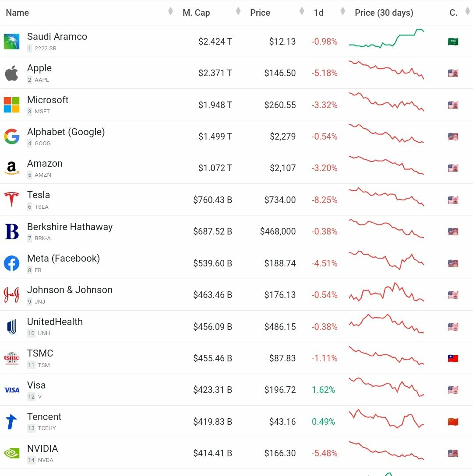
Task: Click the UnitedHealth logo icon
Action: (11, 327)
